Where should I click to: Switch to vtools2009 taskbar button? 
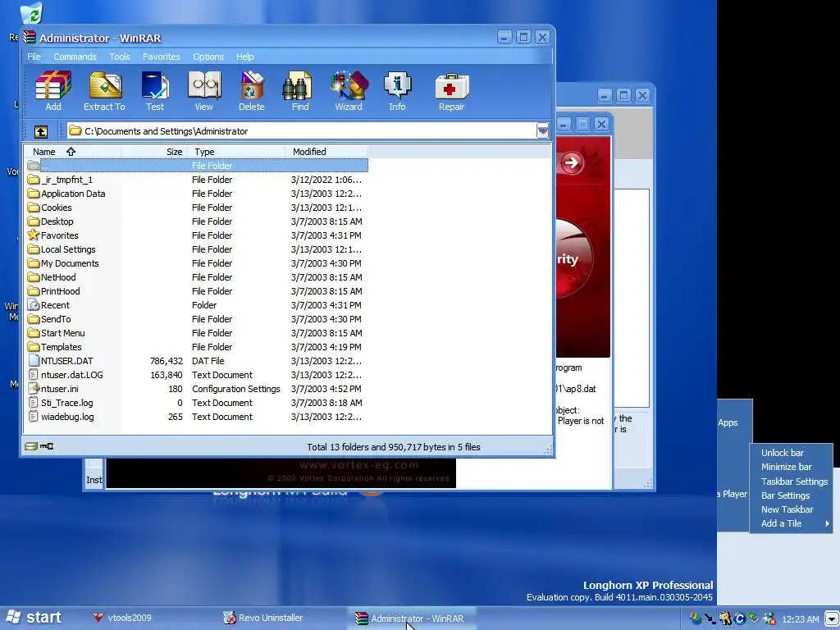[121, 618]
